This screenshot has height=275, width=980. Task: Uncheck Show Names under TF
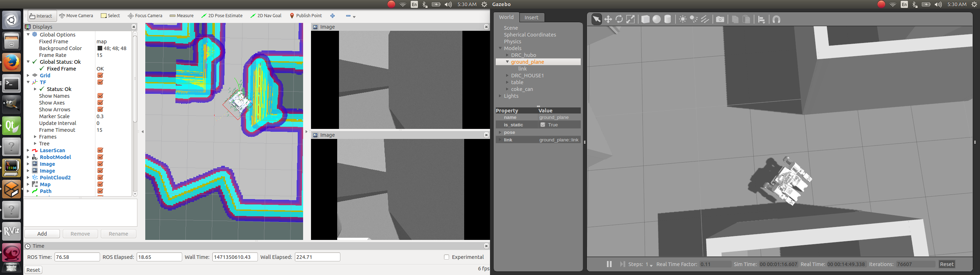click(x=100, y=96)
